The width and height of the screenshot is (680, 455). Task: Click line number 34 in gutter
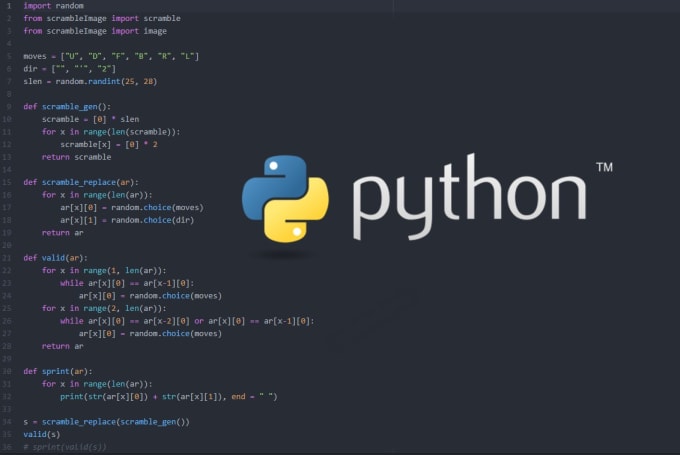[7, 422]
